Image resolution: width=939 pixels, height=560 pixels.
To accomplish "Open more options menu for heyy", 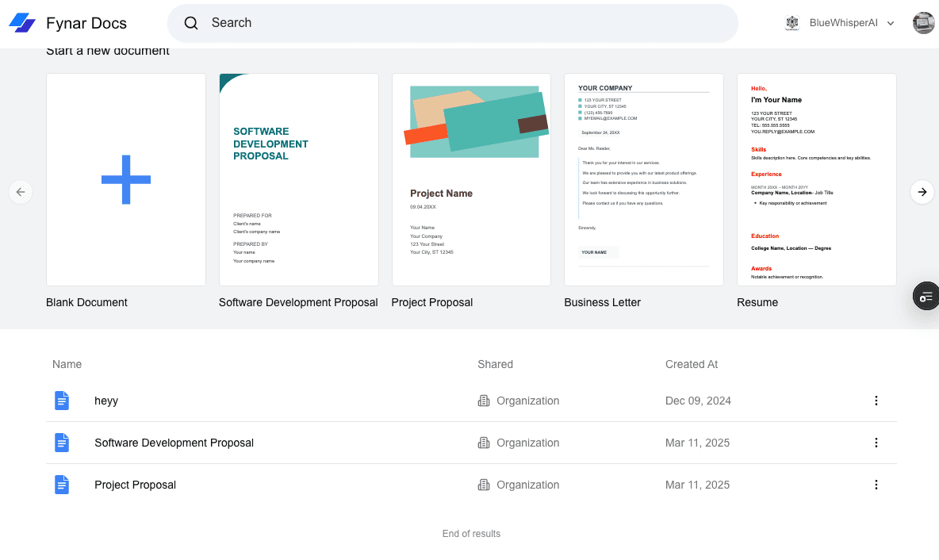I will pyautogui.click(x=876, y=401).
